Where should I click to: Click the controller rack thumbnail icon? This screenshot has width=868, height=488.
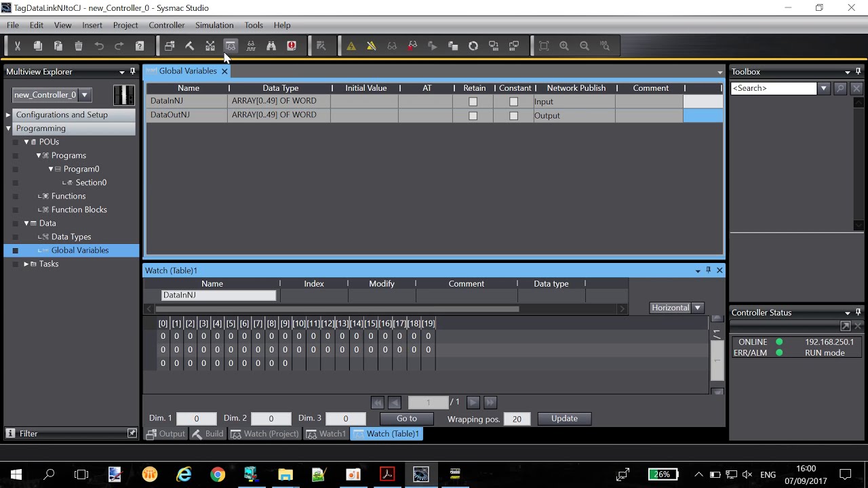tap(124, 95)
